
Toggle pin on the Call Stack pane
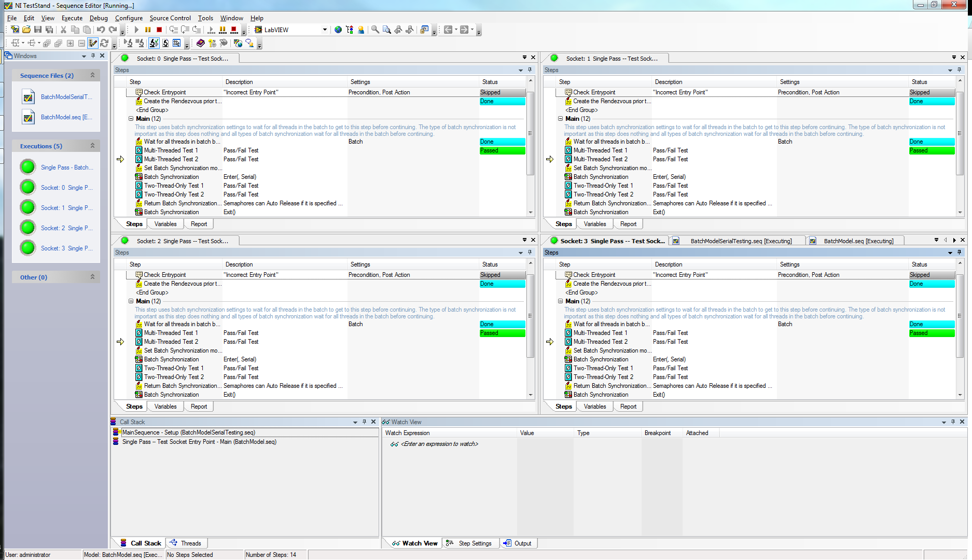coord(365,422)
